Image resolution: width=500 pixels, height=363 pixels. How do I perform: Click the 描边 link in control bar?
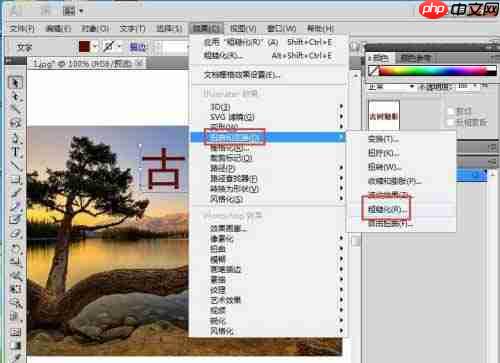click(138, 47)
